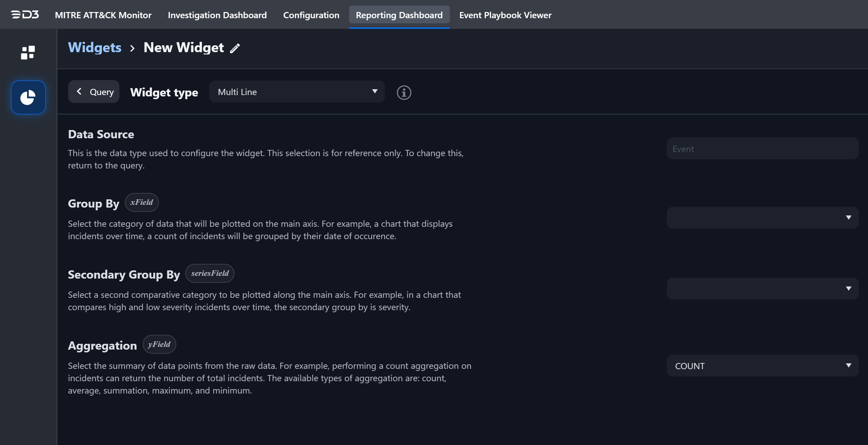The height and width of the screenshot is (445, 868).
Task: Open the info tooltip beside the widget type
Action: (404, 92)
